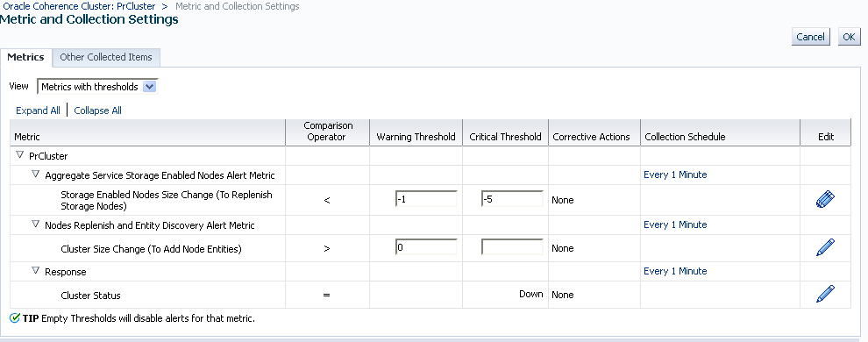Click the Down critical threshold value
Screen dimensions: 868x342
(530, 294)
